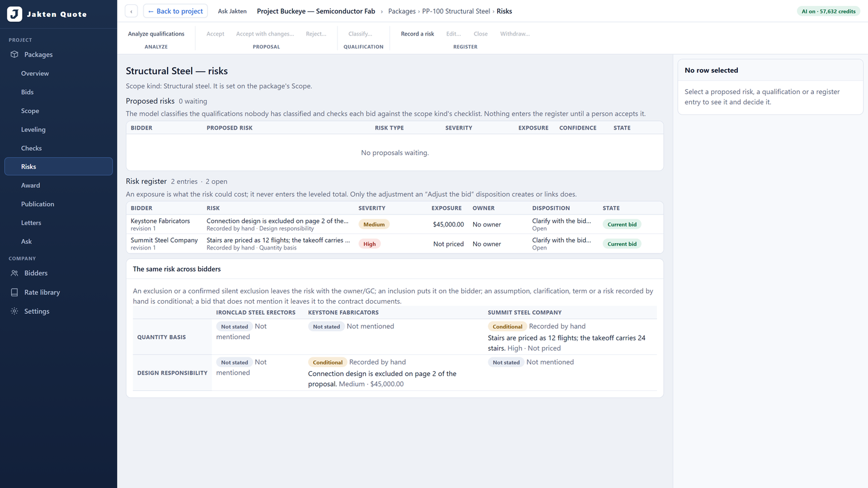The width and height of the screenshot is (868, 488).
Task: Click the AI on credits badge
Action: (829, 11)
